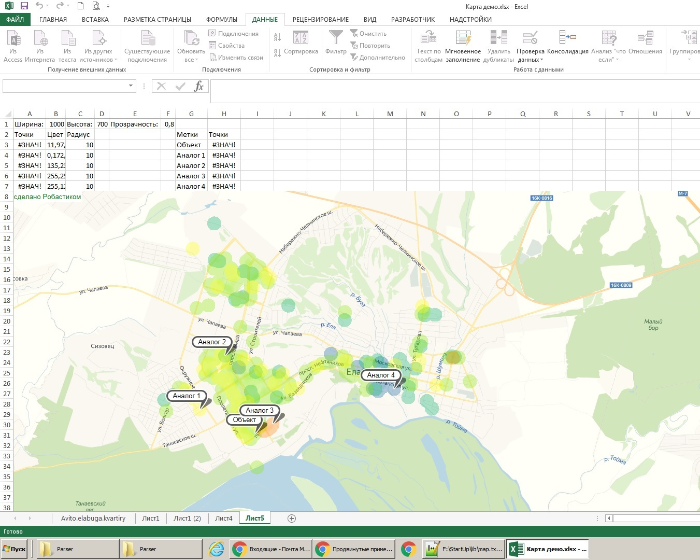
Task: Open advanced filter Дополнительно
Action: pos(378,58)
